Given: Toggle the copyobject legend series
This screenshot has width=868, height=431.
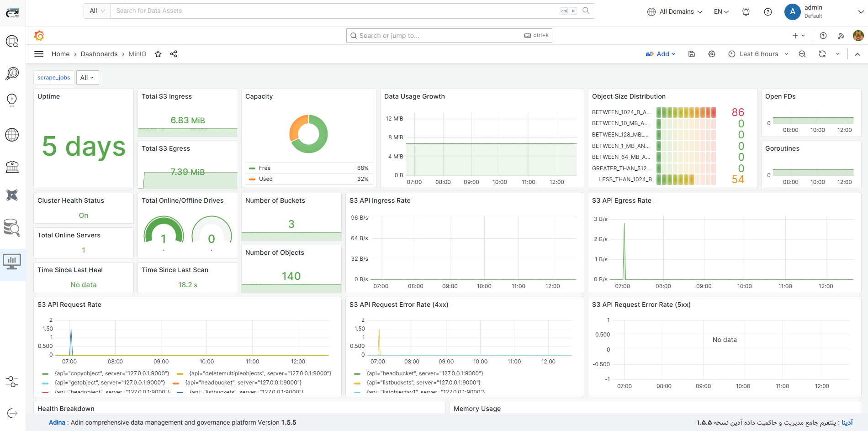Looking at the screenshot, I should click(x=111, y=373).
